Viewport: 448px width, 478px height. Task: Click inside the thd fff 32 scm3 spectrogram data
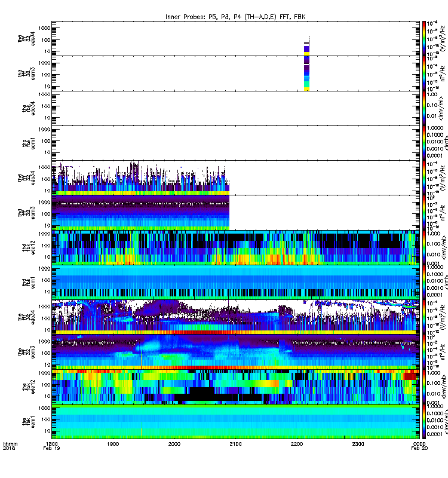point(140,213)
